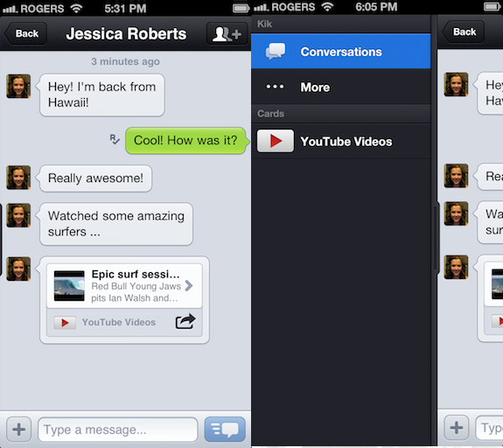503x448 pixels.
Task: Tap the Conversations speech bubble icon
Action: [276, 52]
